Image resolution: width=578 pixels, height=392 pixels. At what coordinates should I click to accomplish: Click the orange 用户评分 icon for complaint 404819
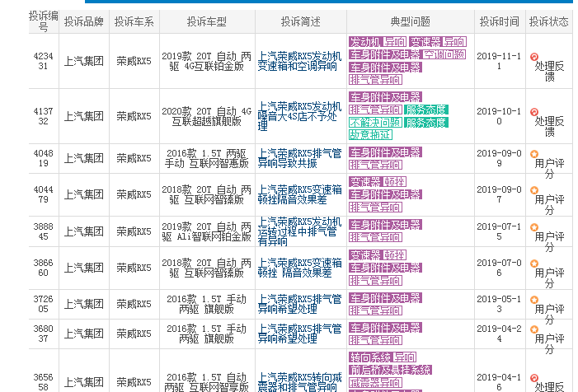(533, 154)
